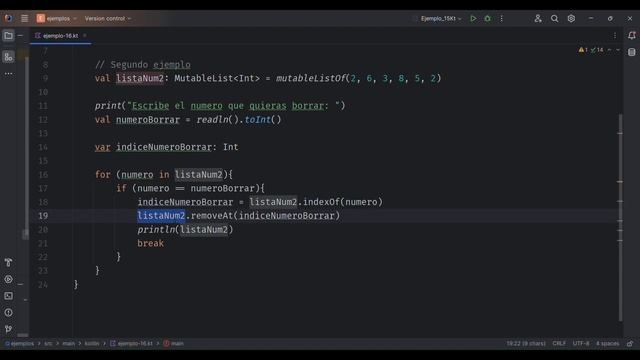The width and height of the screenshot is (640, 360).
Task: Open the Version control dropdown
Action: [108, 18]
